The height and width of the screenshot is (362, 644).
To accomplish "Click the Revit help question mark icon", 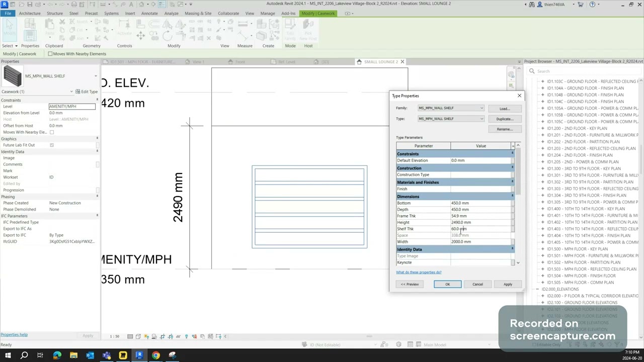I will click(x=592, y=5).
